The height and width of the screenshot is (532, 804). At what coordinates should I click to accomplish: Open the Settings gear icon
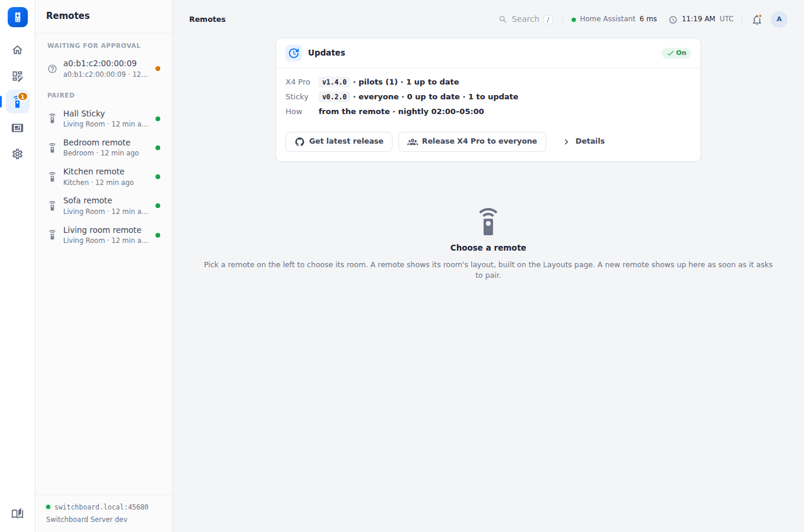tap(18, 154)
